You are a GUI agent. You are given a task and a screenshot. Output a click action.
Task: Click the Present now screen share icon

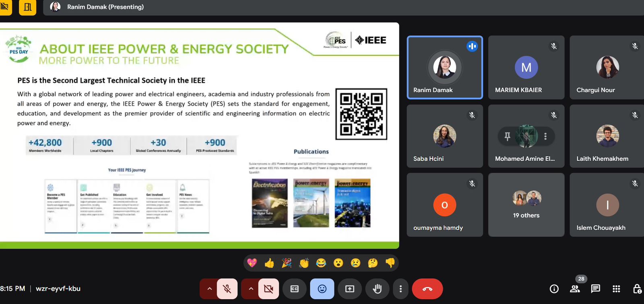[349, 289]
